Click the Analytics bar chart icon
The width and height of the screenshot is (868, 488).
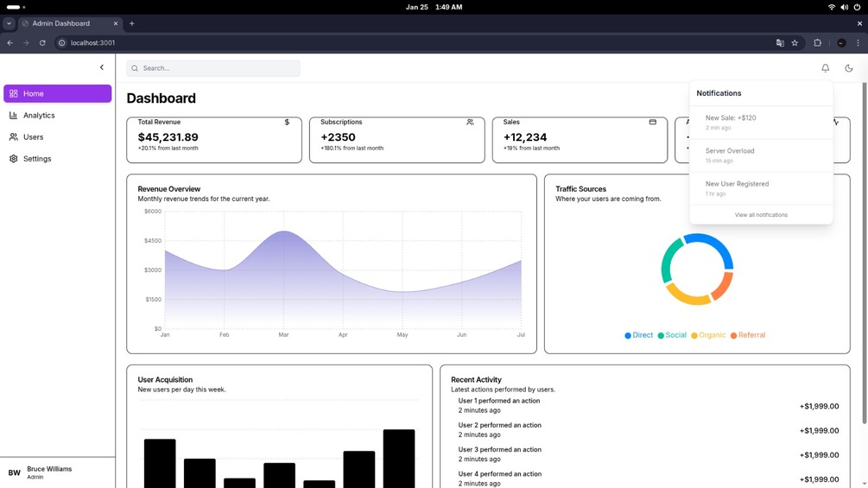13,115
